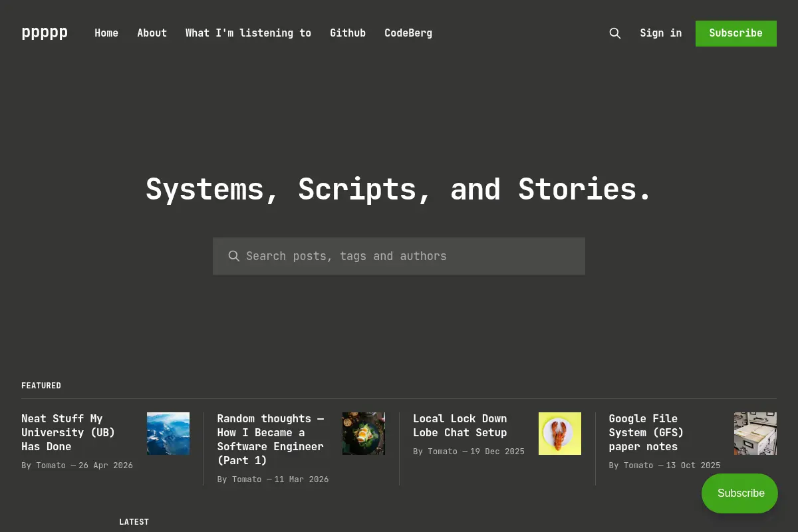Viewport: 798px width, 532px height.
Task: Open What I'm listening to page
Action: [248, 33]
